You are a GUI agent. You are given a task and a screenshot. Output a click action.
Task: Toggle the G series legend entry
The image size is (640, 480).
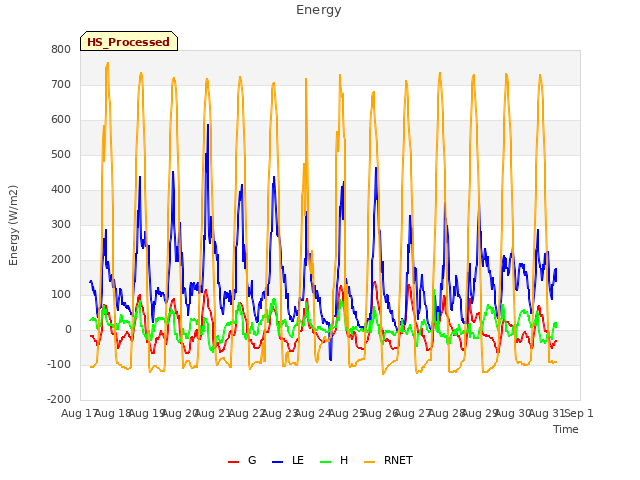[242, 460]
